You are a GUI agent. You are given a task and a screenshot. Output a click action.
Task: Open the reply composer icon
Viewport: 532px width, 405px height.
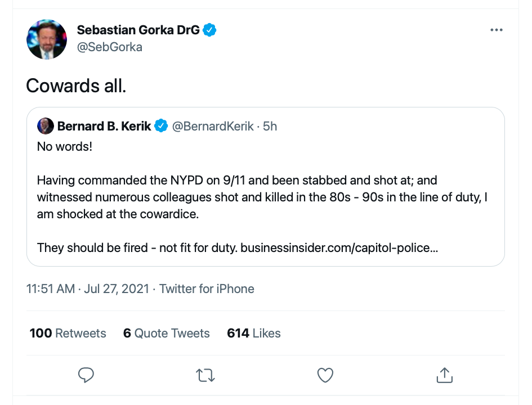[x=86, y=375]
